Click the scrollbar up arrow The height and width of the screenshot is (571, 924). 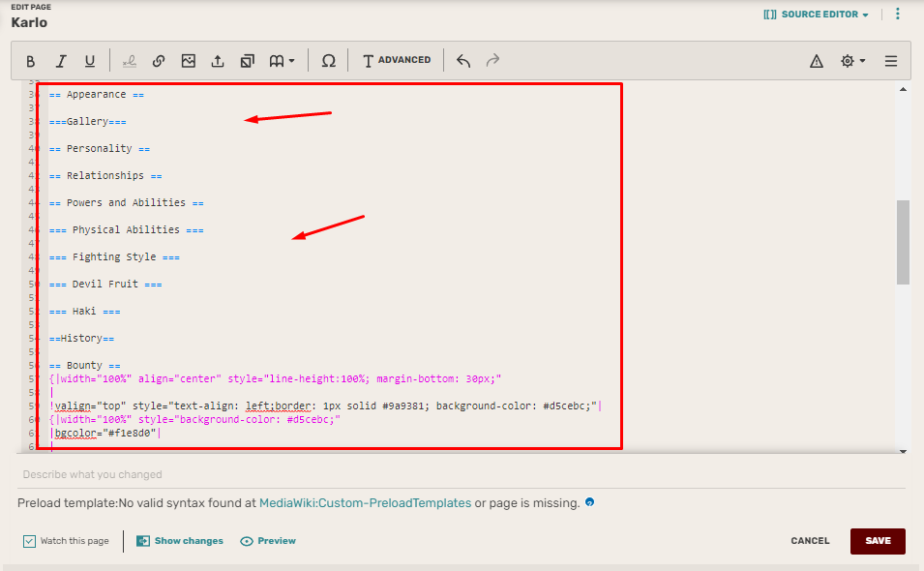[x=903, y=90]
